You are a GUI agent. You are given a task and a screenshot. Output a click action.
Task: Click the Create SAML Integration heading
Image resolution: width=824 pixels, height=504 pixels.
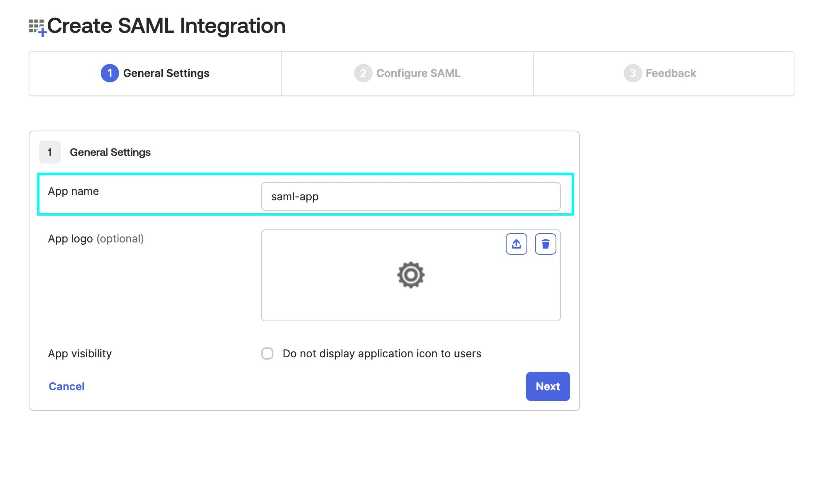pos(166,26)
